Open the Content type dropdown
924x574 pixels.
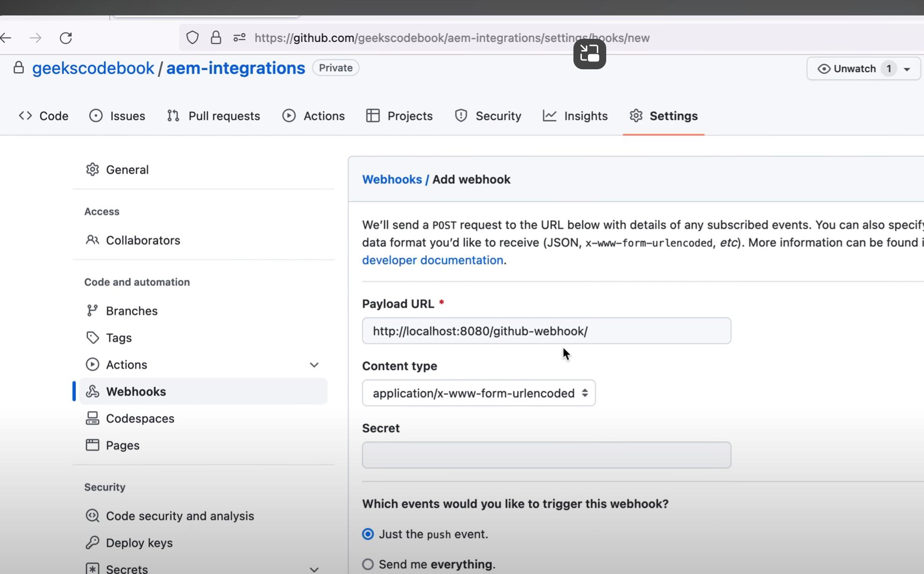479,393
